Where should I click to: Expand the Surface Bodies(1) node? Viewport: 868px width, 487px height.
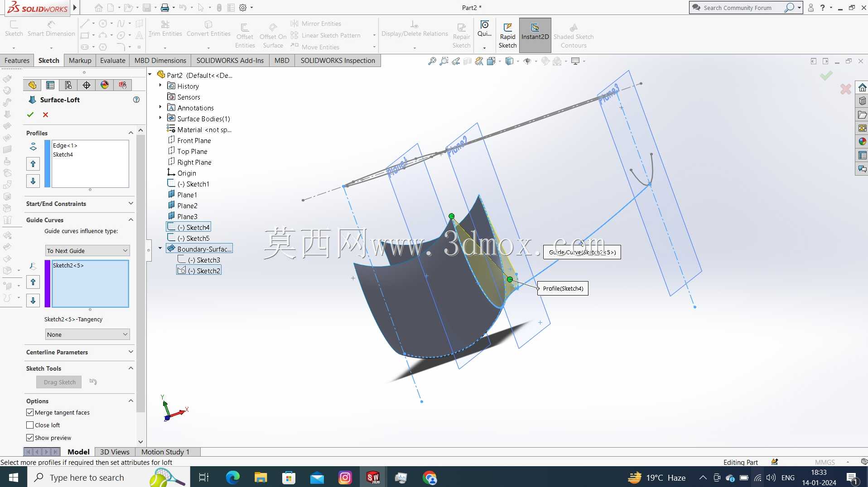(x=160, y=118)
